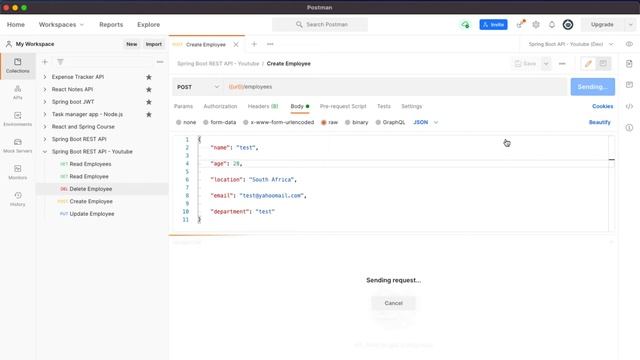The height and width of the screenshot is (360, 640).
Task: Open the Monitors sidebar panel
Action: point(18,172)
